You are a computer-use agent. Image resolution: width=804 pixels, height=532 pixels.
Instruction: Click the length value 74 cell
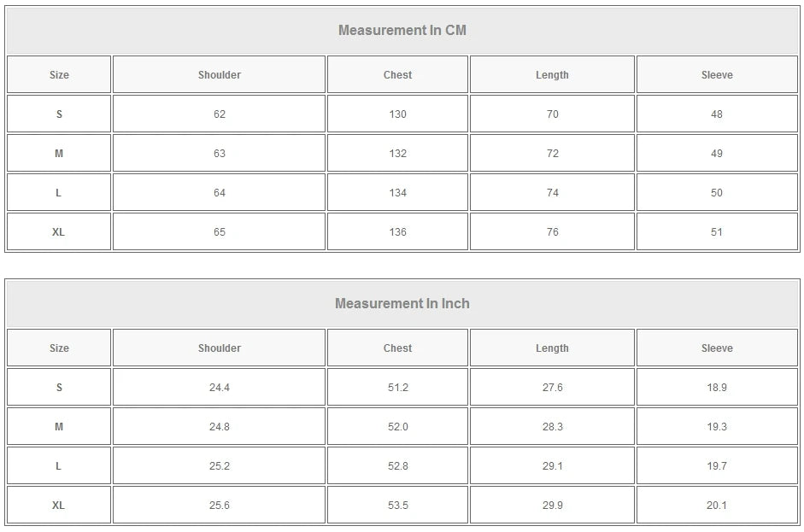(552, 193)
